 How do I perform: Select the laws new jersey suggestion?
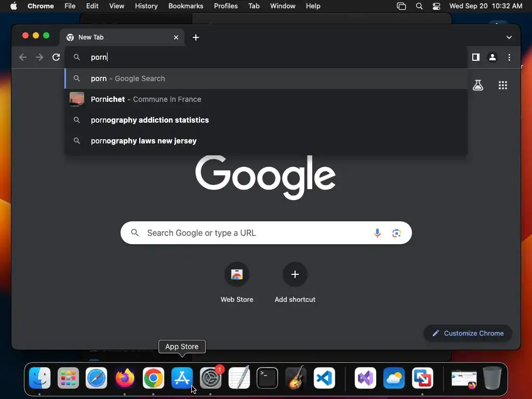point(266,141)
